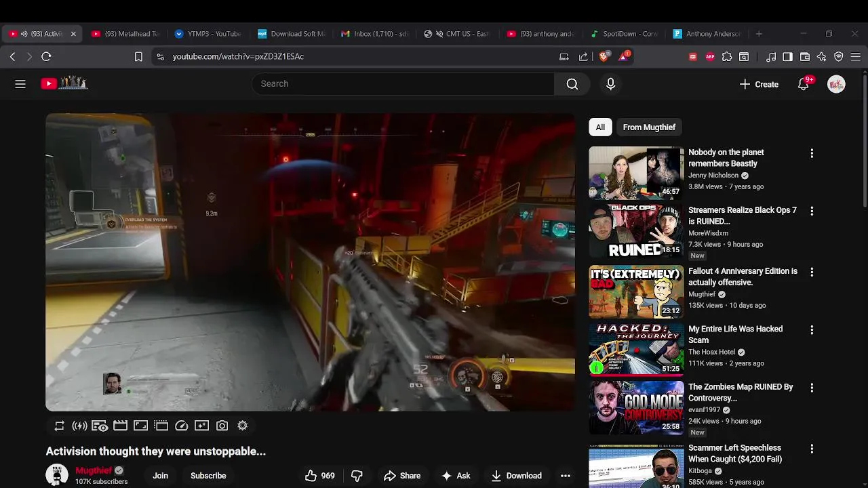Screen dimensions: 868x488
Task: Open options for Scammer Left Speechless video
Action: click(812, 449)
